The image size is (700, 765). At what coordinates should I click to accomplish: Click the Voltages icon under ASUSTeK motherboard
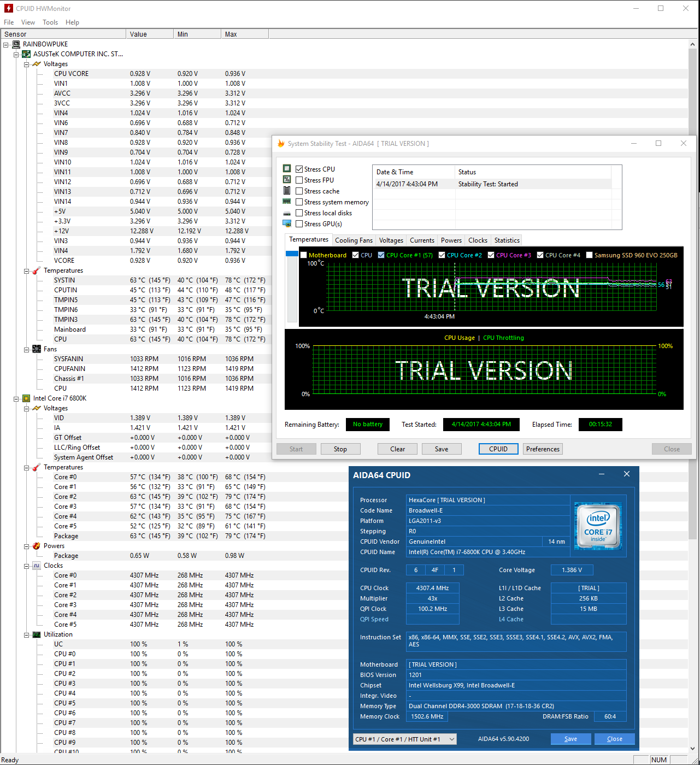(x=37, y=64)
